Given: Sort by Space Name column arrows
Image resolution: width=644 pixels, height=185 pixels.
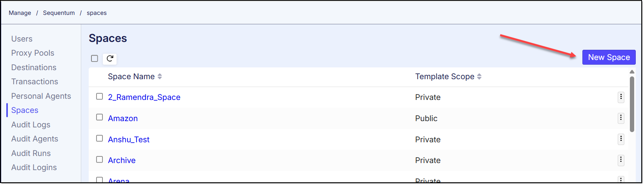Looking at the screenshot, I should point(160,77).
